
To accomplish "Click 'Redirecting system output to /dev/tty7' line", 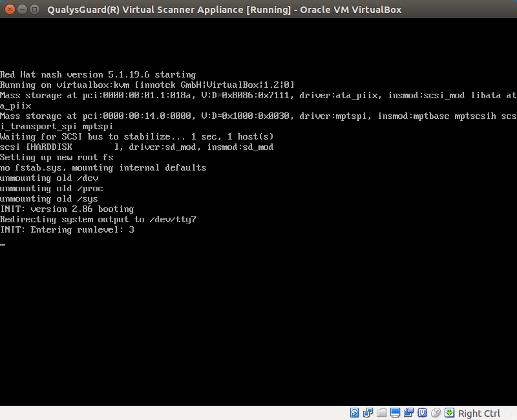I will tap(98, 220).
